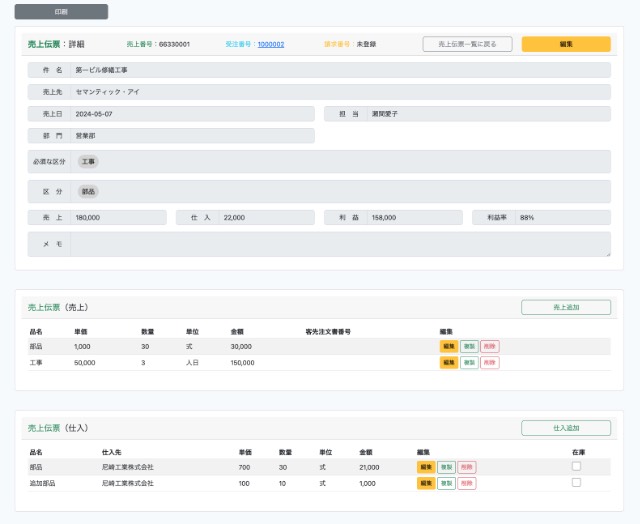Delete the 追加部品 purchase row
Image resolution: width=640 pixels, height=524 pixels.
pos(467,483)
